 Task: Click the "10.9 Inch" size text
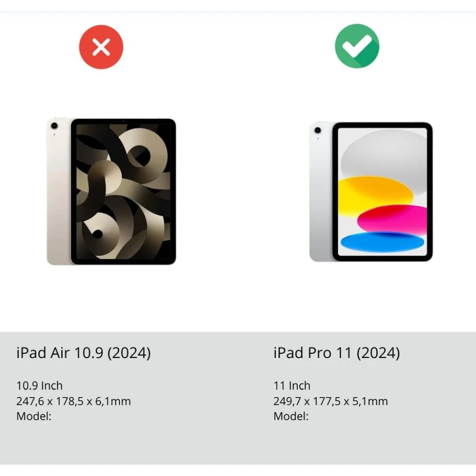[x=40, y=385]
